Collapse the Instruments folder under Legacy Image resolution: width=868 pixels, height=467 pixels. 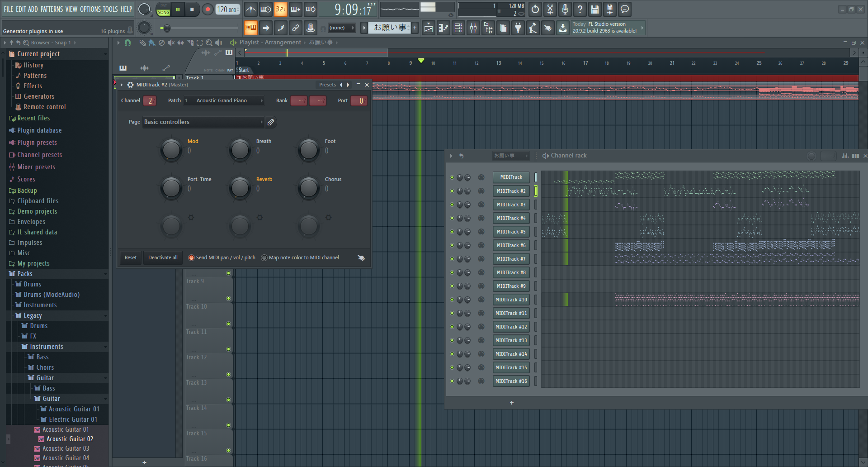pos(105,347)
